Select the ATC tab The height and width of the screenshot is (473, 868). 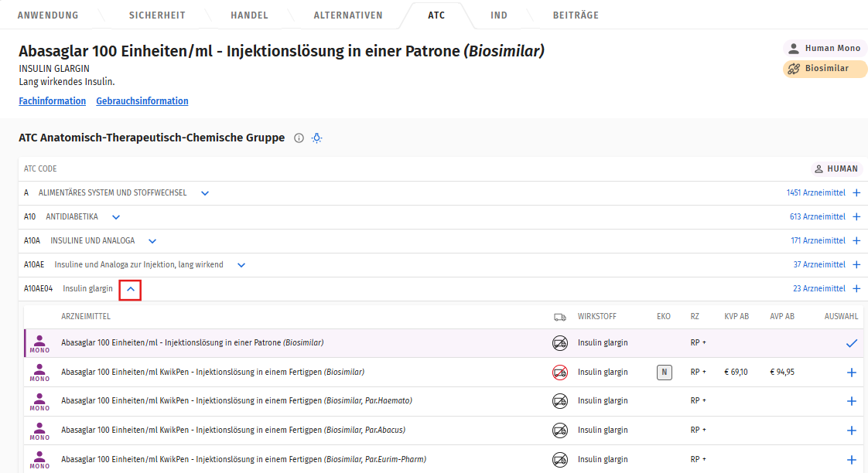pyautogui.click(x=436, y=15)
